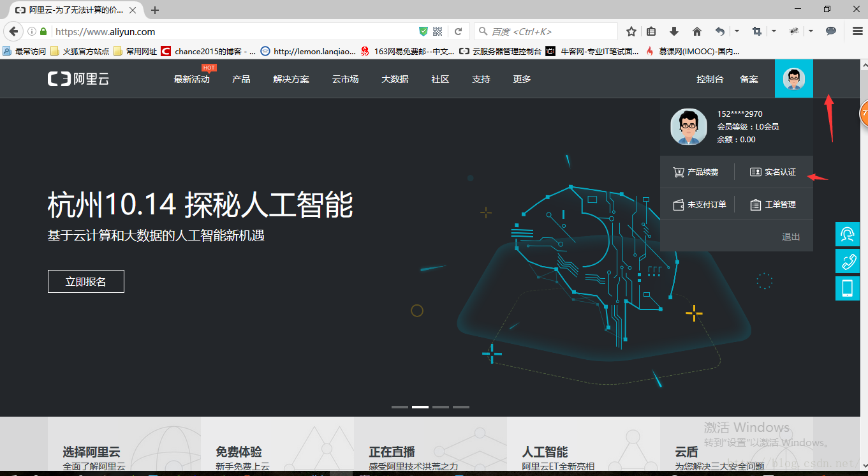The height and width of the screenshot is (476, 868).
Task: Click the 立即报名 button
Action: click(86, 281)
